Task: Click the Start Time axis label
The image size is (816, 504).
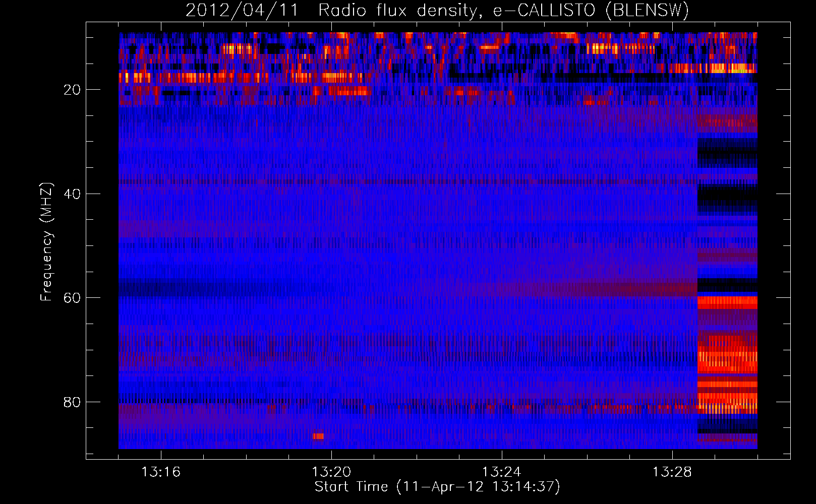Action: pos(437,487)
